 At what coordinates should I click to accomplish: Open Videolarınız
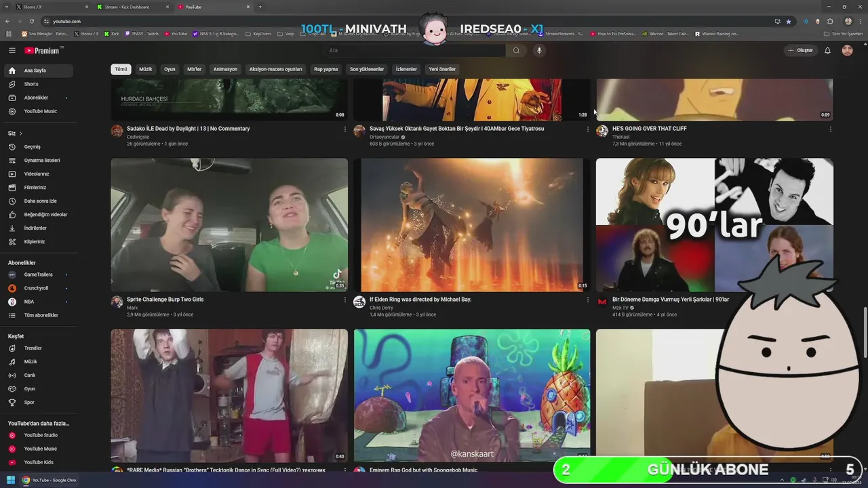pos(39,174)
